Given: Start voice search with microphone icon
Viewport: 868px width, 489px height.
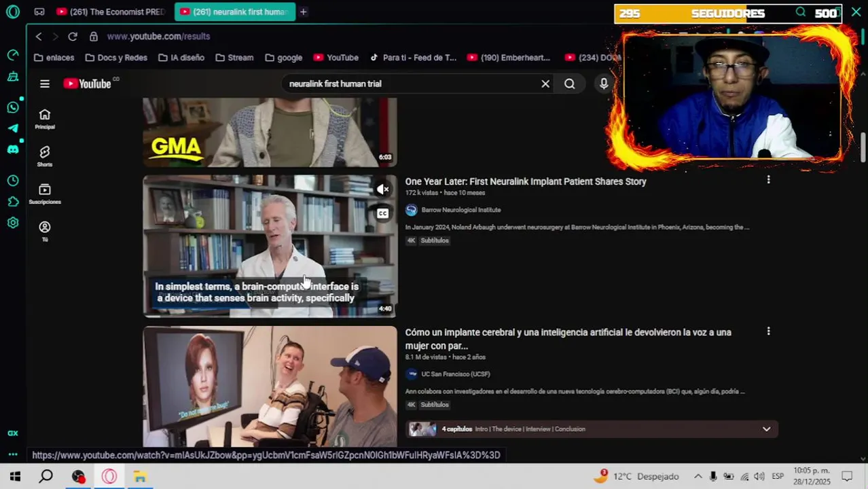Looking at the screenshot, I should [604, 84].
